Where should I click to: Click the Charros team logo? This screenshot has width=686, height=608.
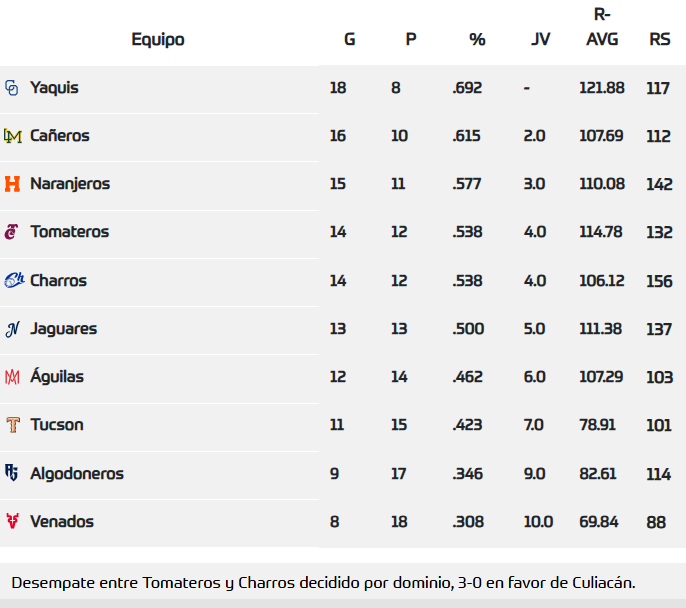pos(13,281)
